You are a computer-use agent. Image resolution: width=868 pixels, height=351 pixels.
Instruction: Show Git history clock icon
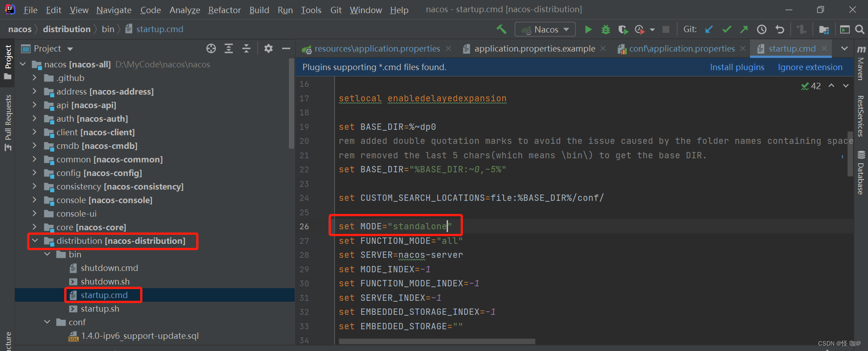click(x=762, y=29)
